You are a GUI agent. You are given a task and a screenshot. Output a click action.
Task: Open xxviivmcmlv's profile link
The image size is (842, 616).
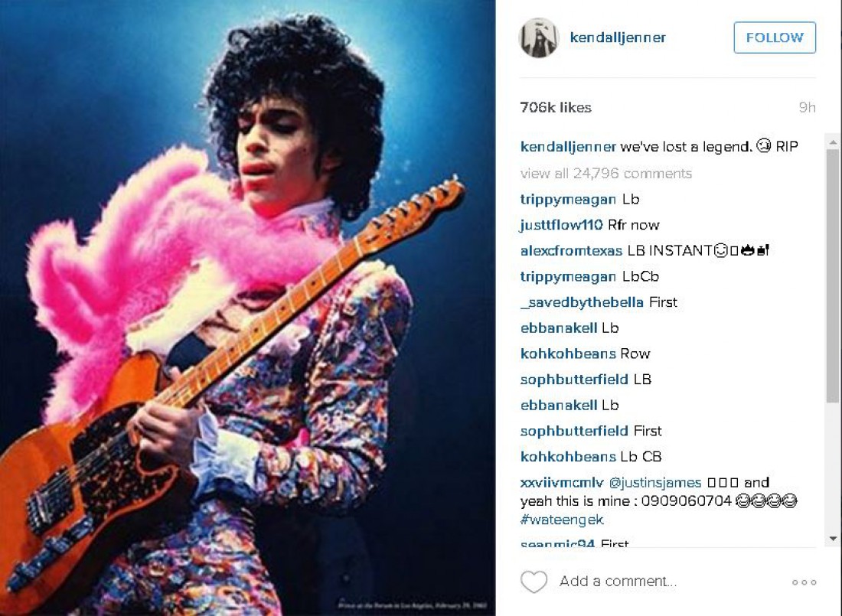pos(562,482)
